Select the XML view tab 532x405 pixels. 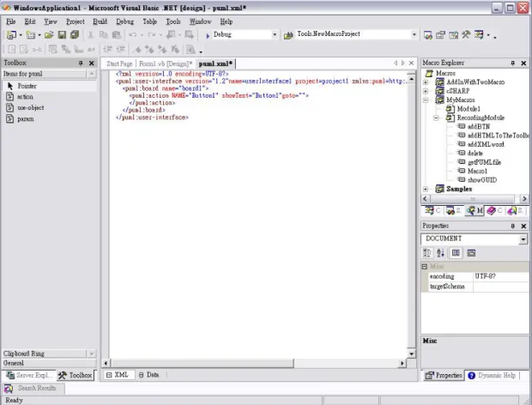point(118,375)
